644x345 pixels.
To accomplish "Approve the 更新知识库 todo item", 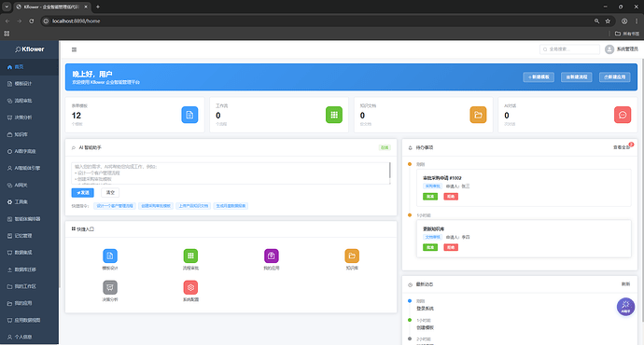I will tap(430, 247).
